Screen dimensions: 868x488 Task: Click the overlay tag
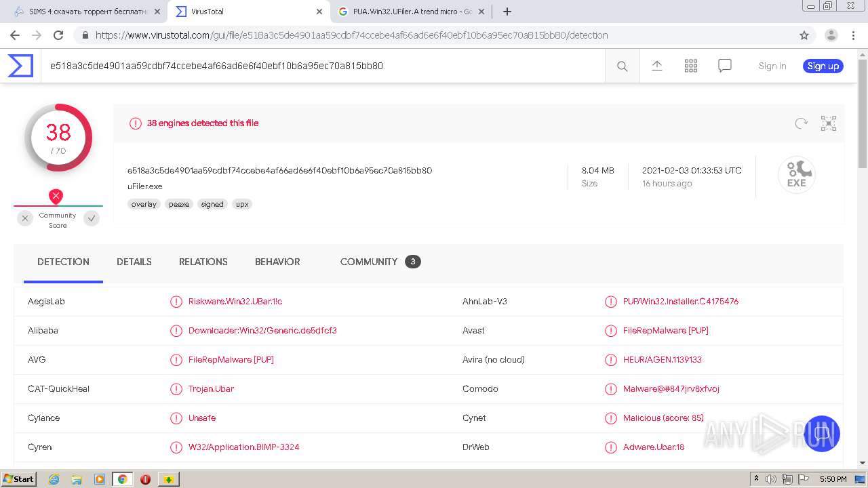pos(144,204)
